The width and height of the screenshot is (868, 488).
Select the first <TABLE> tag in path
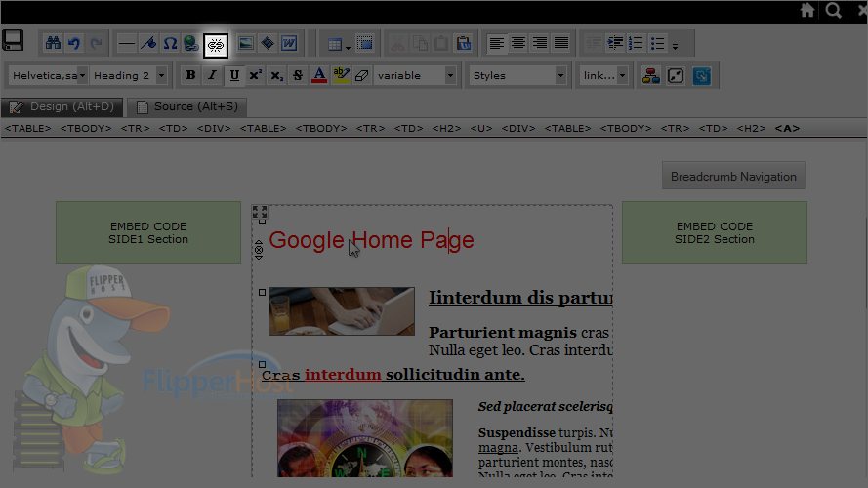point(28,129)
